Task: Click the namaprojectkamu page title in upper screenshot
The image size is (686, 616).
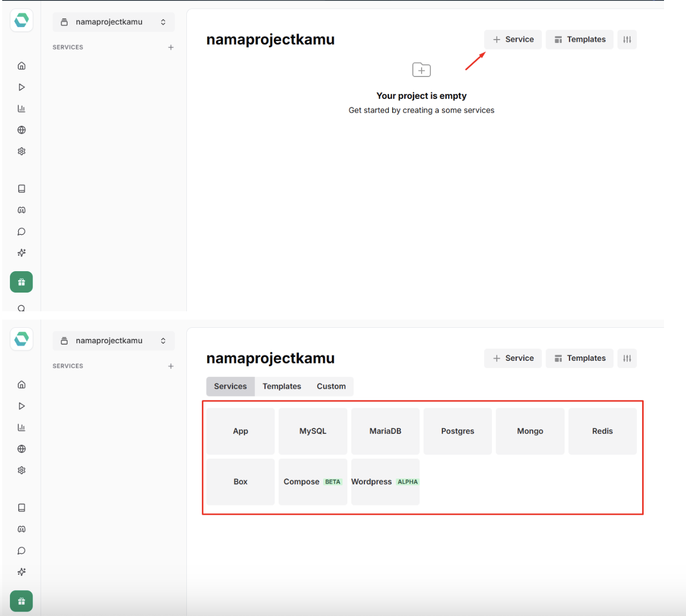Action: (x=270, y=40)
